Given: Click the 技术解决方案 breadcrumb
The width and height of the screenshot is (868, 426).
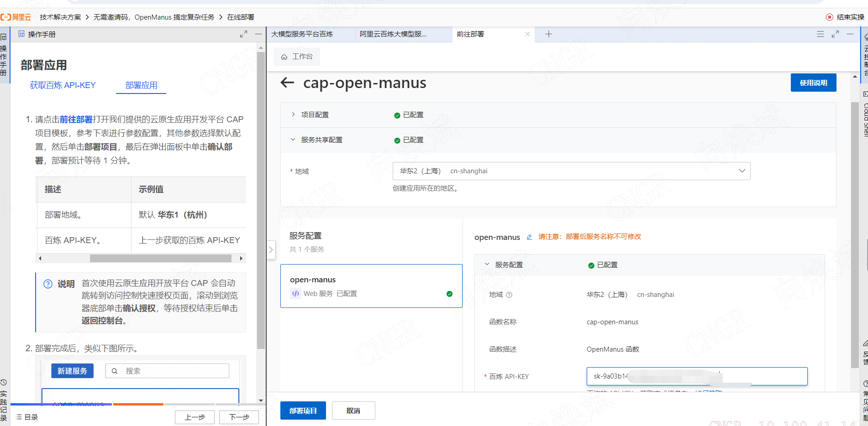Looking at the screenshot, I should point(60,17).
